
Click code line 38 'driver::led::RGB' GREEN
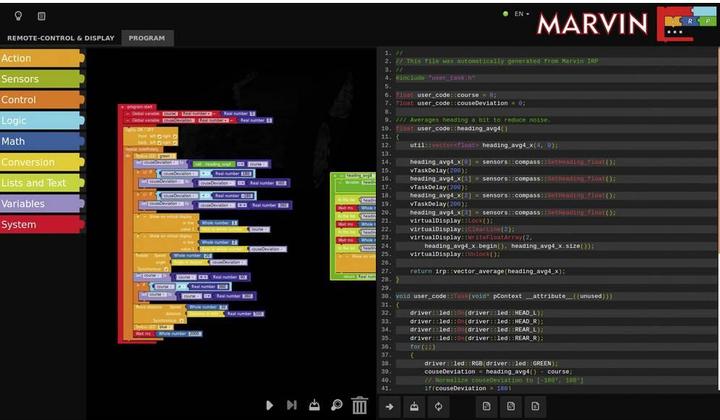point(491,364)
